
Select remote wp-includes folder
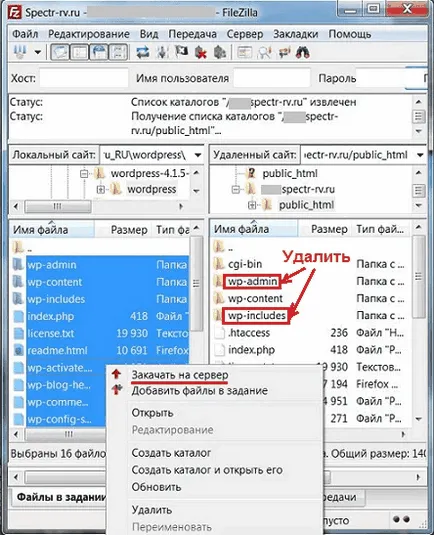coord(257,316)
